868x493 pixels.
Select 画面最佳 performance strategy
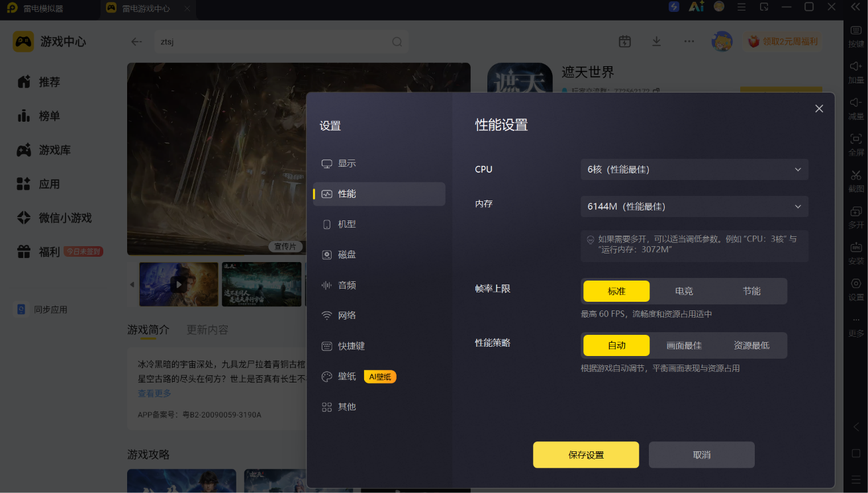click(684, 345)
